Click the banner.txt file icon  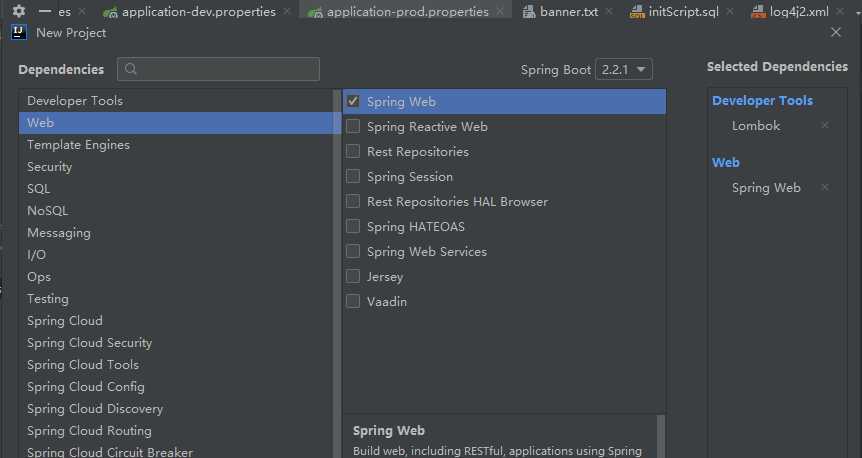pos(529,11)
